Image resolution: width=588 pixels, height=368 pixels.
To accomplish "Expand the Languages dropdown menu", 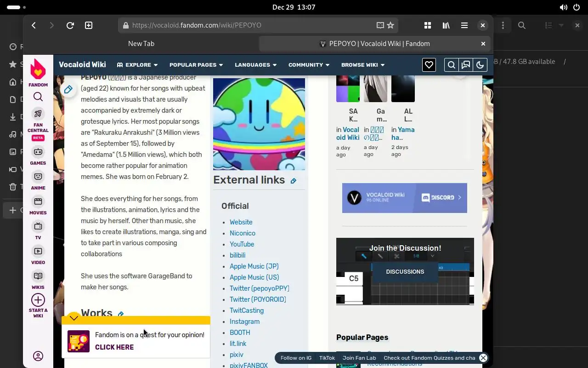I will (x=255, y=65).
